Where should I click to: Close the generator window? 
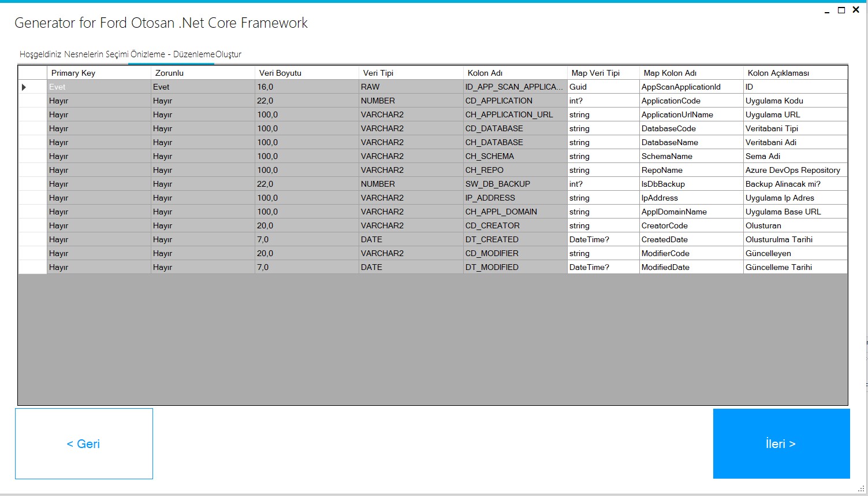(x=856, y=10)
